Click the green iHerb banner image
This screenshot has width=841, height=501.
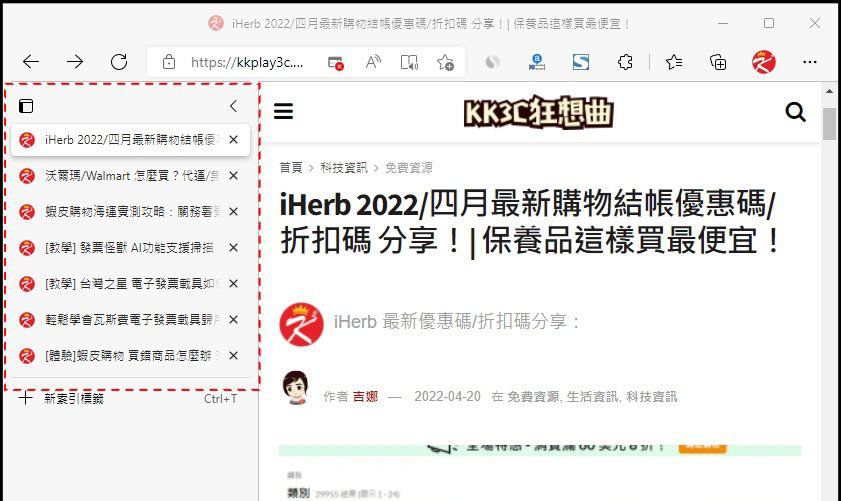540,450
